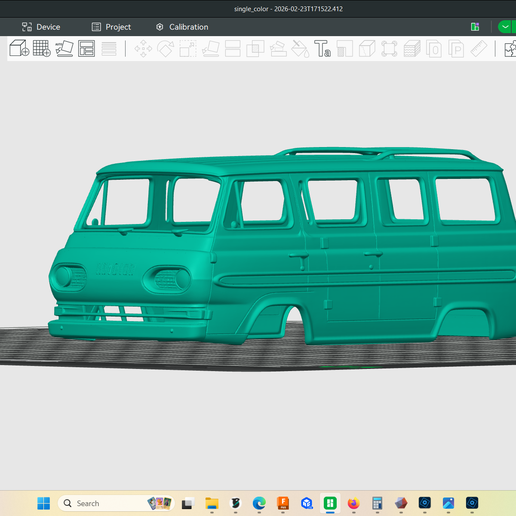Select the Move tool with four arrows
Screen dimensions: 516x516
click(x=143, y=49)
